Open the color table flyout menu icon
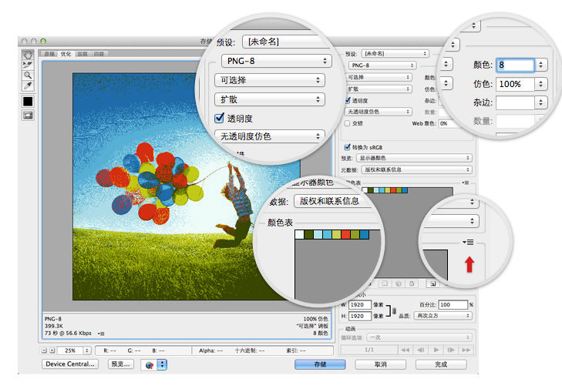 pos(466,183)
